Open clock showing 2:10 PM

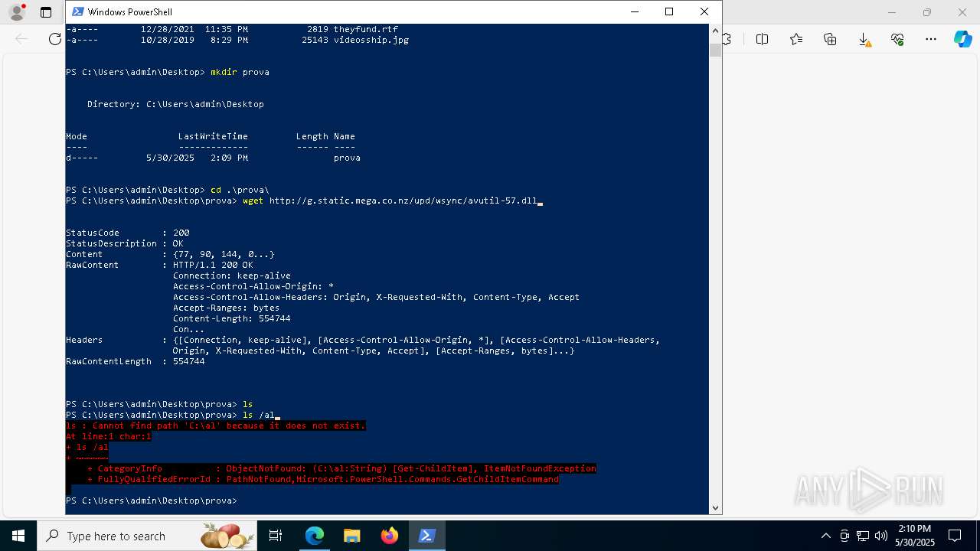coord(914,536)
